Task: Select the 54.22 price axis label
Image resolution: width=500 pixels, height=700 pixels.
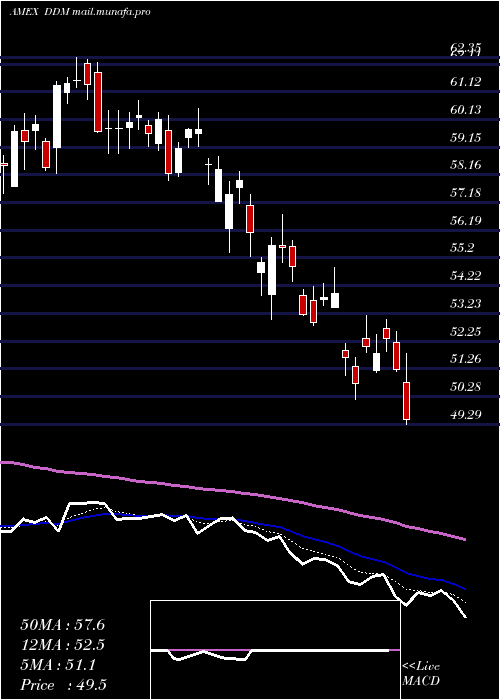Action: click(x=466, y=276)
